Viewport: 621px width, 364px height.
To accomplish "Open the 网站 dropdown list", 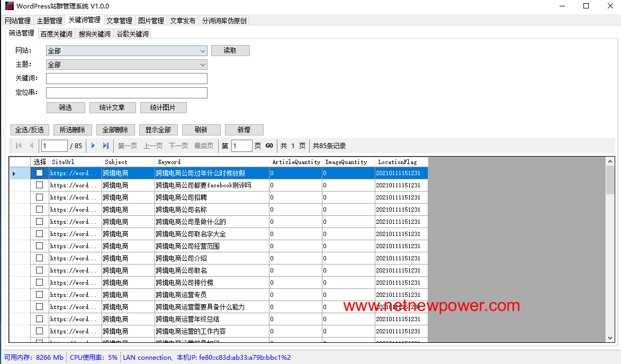I will pos(202,51).
